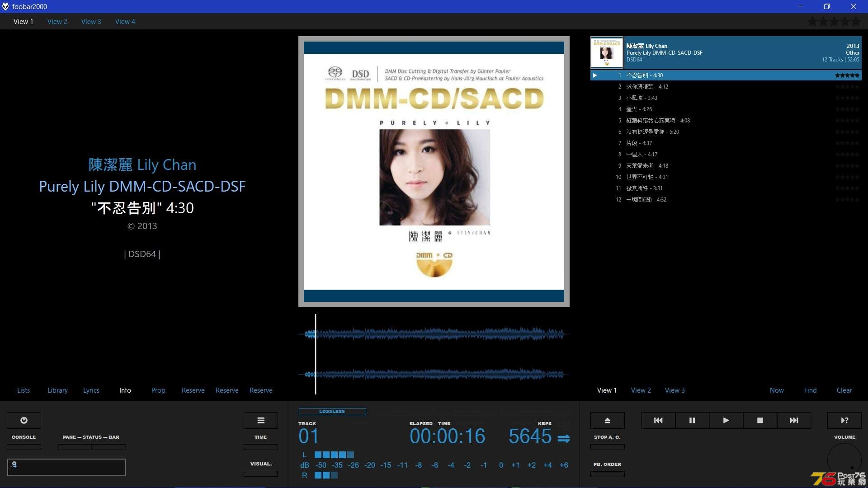The image size is (868, 488).
Task: Click the Purely Lily DMM-CD-SACD-DSF playlist header
Action: point(726,53)
